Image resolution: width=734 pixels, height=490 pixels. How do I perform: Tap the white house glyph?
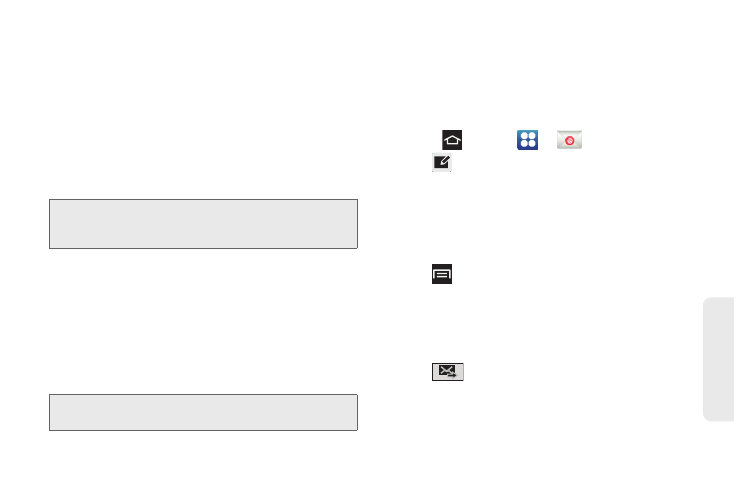click(x=452, y=140)
